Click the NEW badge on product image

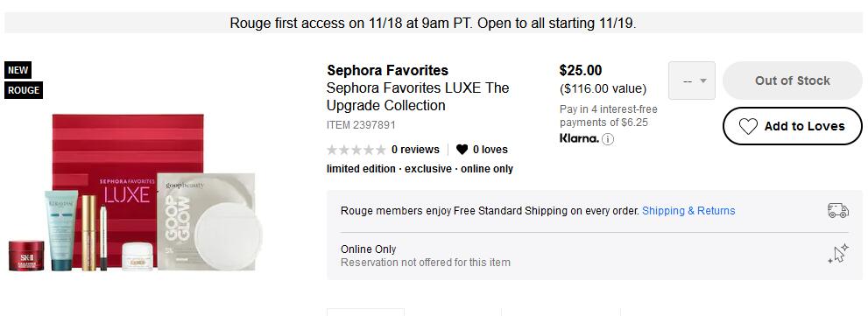[18, 70]
